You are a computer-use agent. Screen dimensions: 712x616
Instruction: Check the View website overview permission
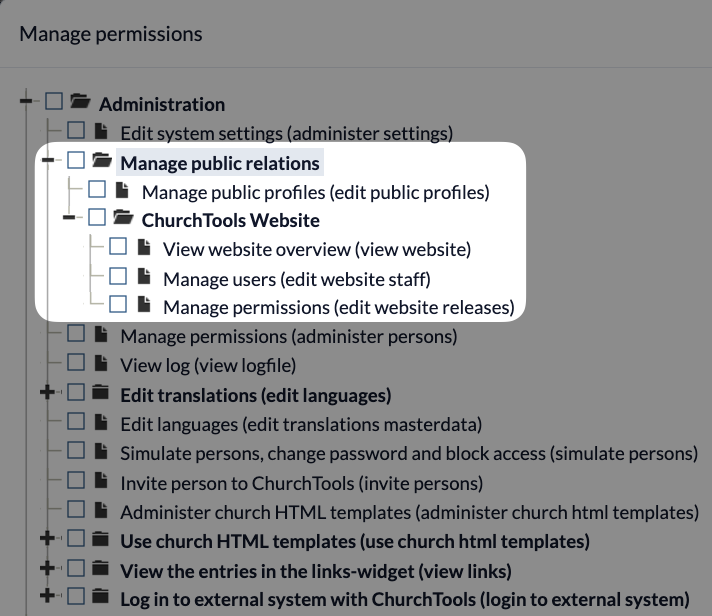click(x=118, y=247)
